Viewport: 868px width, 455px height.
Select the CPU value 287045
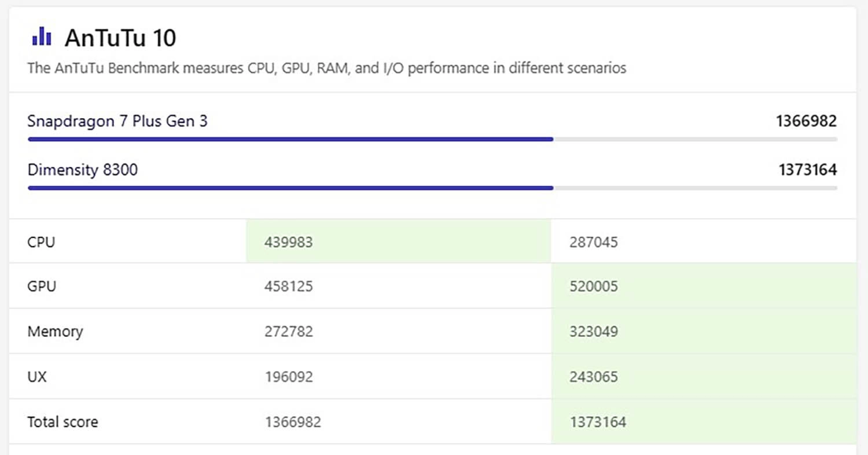coord(594,241)
